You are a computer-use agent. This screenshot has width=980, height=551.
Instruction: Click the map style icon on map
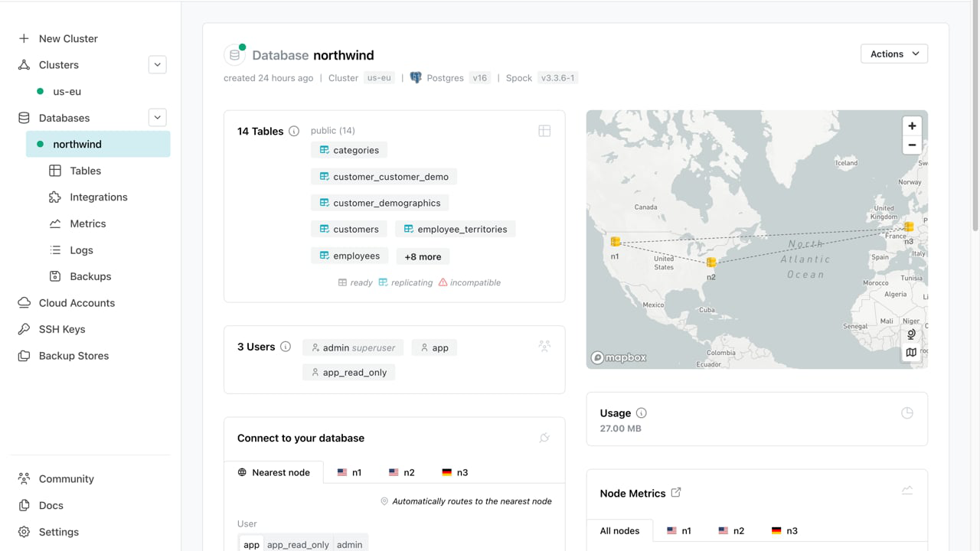click(x=911, y=353)
